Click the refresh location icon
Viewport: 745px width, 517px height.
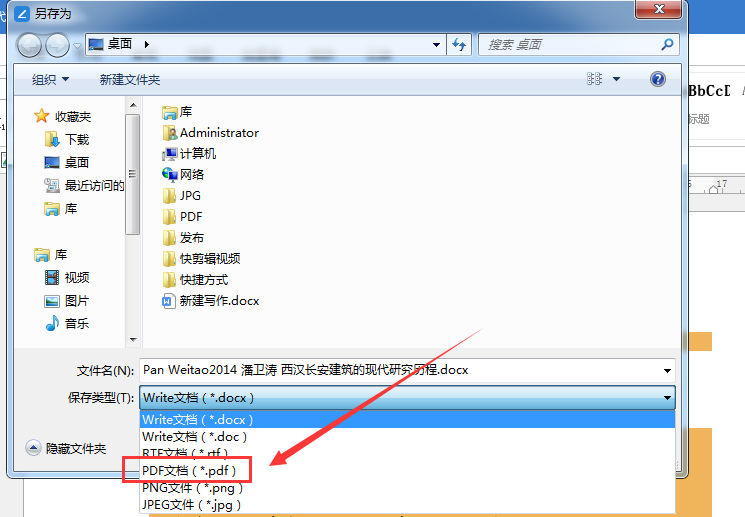click(459, 44)
